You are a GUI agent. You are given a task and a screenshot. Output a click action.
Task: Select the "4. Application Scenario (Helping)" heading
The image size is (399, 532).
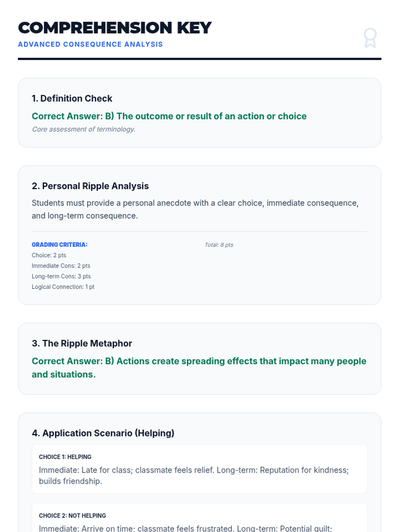pos(103,433)
